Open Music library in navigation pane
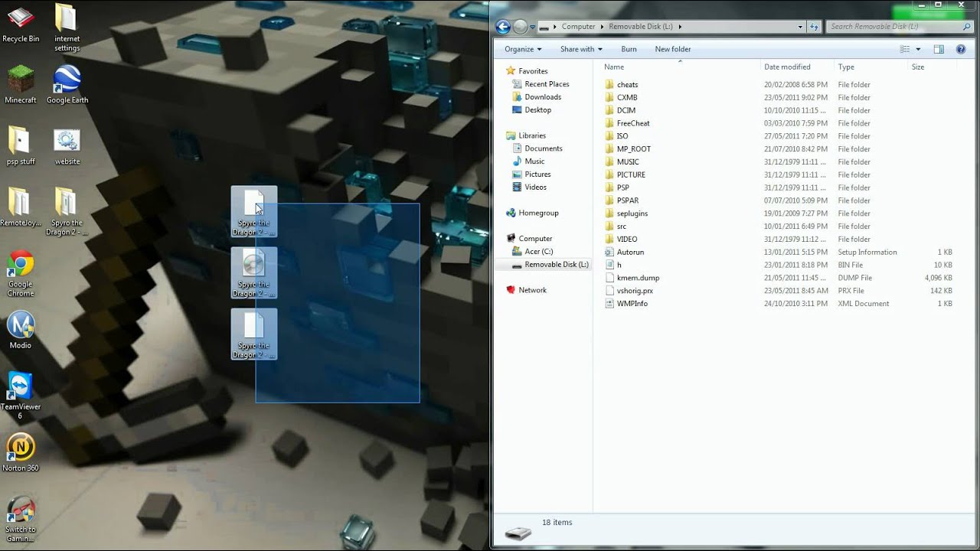 click(534, 161)
